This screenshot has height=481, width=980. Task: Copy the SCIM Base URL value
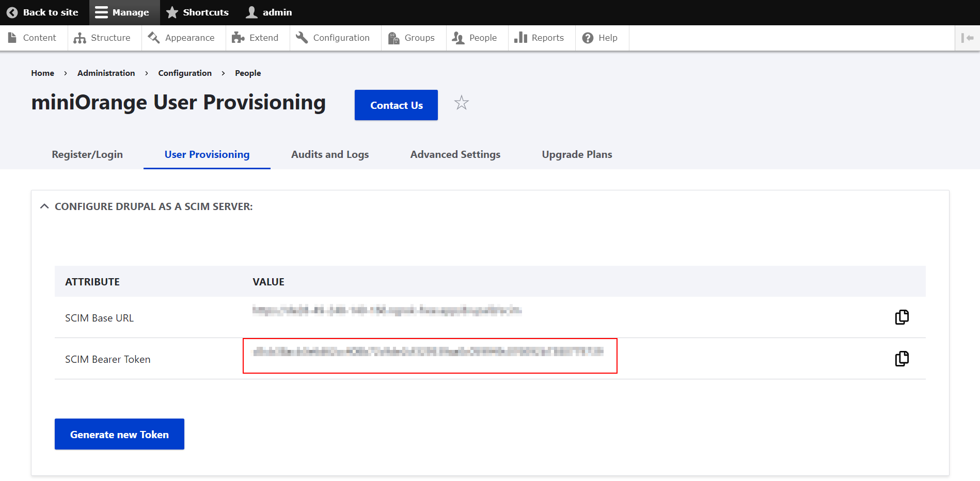point(902,317)
